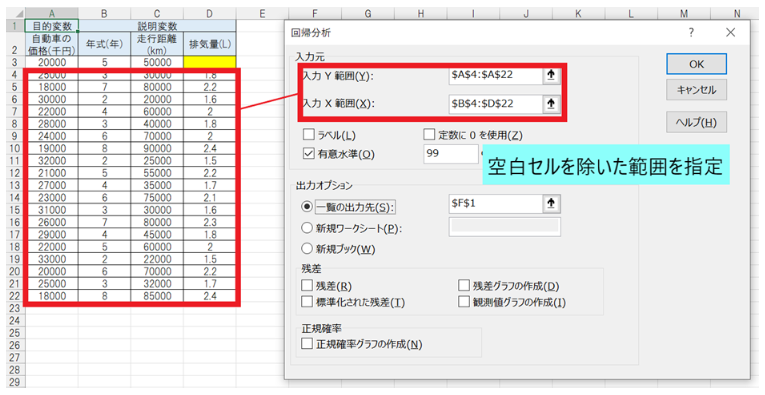
Task: Close the 回帰分析 dialog
Action: point(730,33)
